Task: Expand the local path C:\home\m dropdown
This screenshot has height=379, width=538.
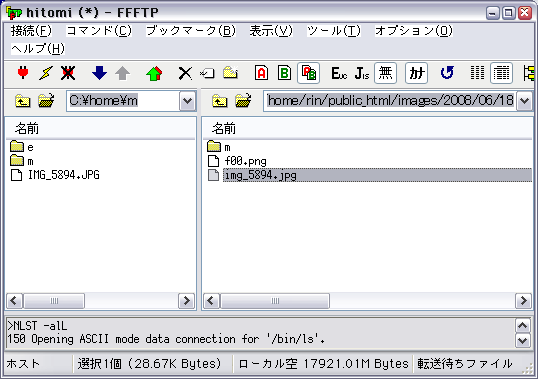Action: [187, 101]
